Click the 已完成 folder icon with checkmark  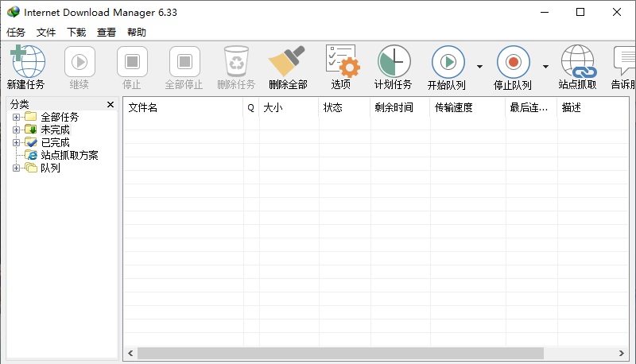coord(31,142)
